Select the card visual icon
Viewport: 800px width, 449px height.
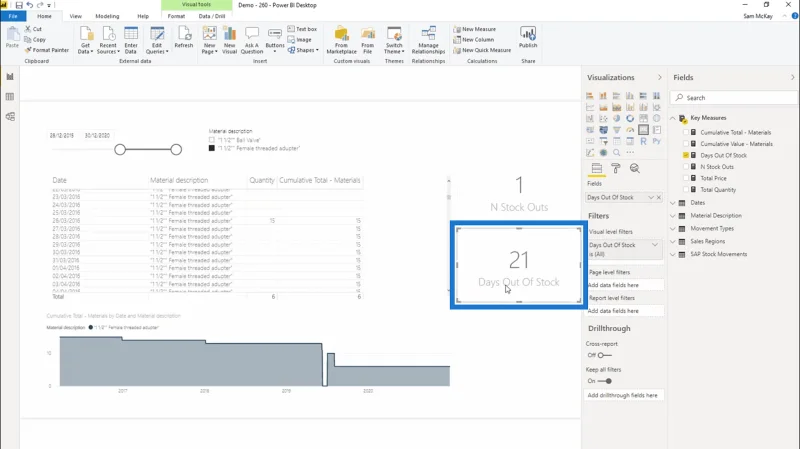643,130
